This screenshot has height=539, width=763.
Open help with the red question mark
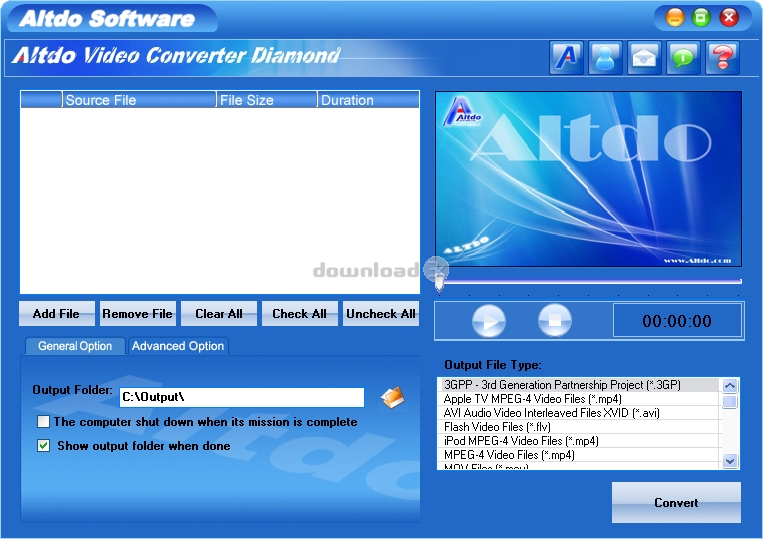[x=722, y=58]
